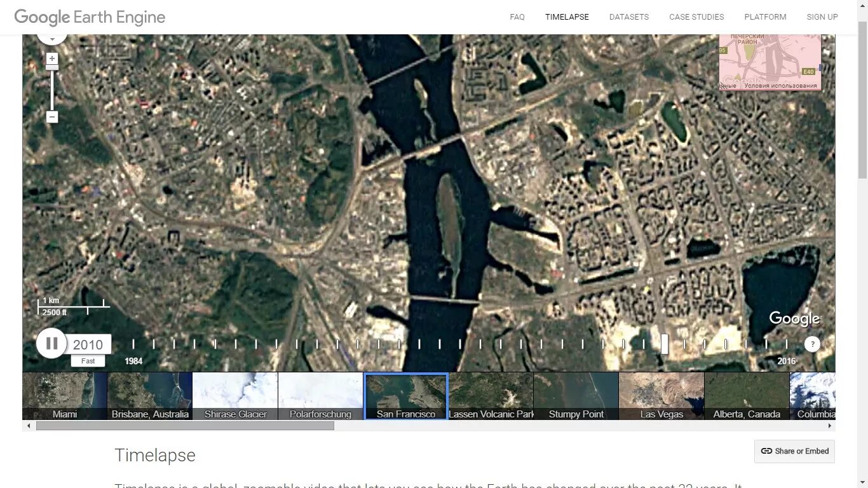Click the Timelapse heading text
Screen dimensions: 868x488
coord(155,455)
